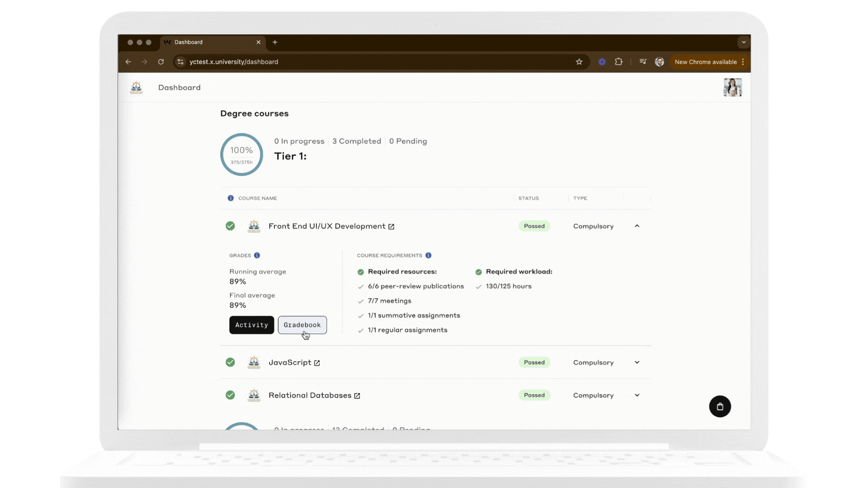Image resolution: width=868 pixels, height=488 pixels.
Task: Expand the Relational Databases course row
Action: click(637, 395)
